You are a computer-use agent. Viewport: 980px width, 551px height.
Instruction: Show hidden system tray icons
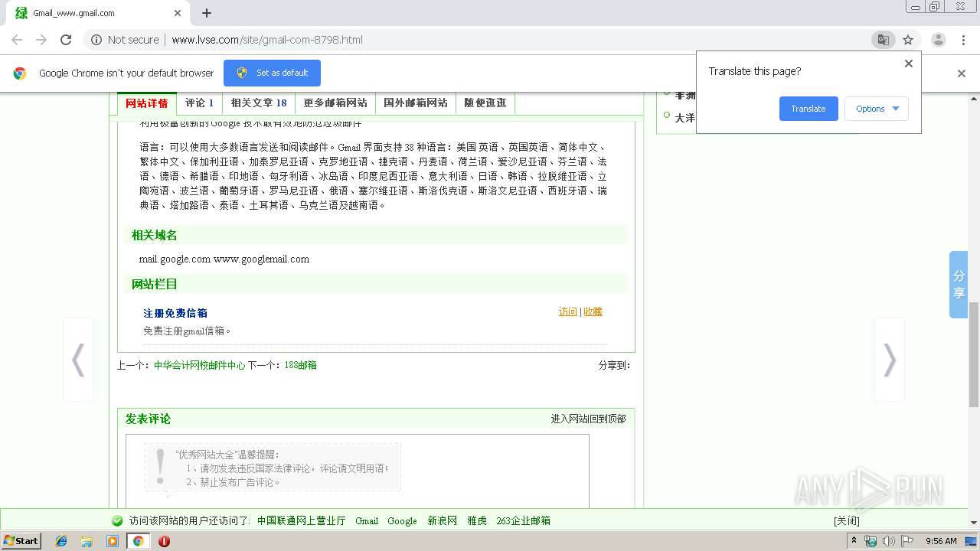click(x=854, y=541)
